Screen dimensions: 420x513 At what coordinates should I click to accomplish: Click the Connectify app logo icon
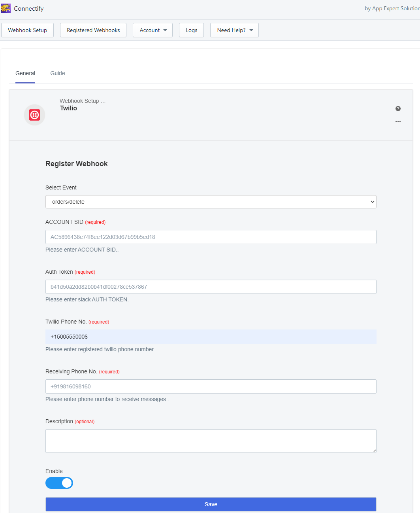[6, 8]
